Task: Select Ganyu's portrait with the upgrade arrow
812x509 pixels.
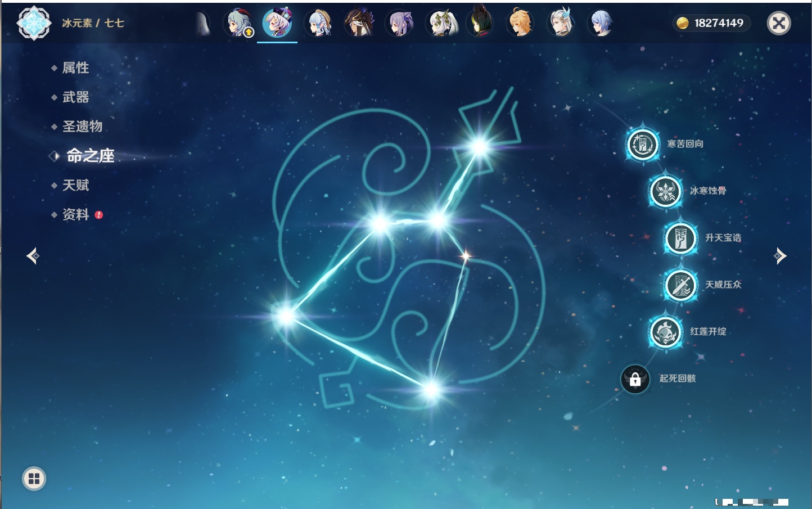Action: click(x=239, y=23)
